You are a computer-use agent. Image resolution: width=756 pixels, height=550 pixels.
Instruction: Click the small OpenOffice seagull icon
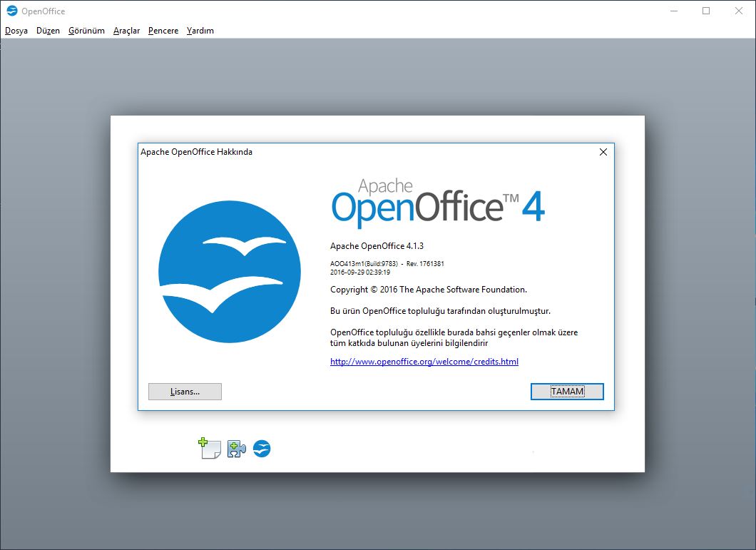(262, 449)
